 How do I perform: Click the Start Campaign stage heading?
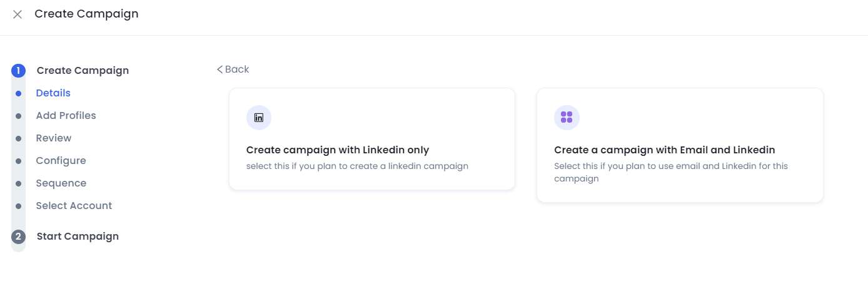[x=78, y=237]
